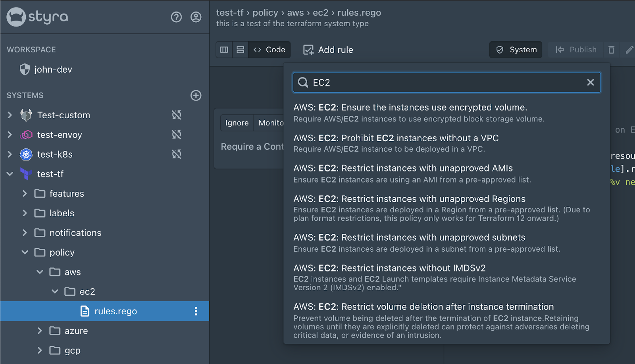Click the Styra logo

[x=37, y=17]
